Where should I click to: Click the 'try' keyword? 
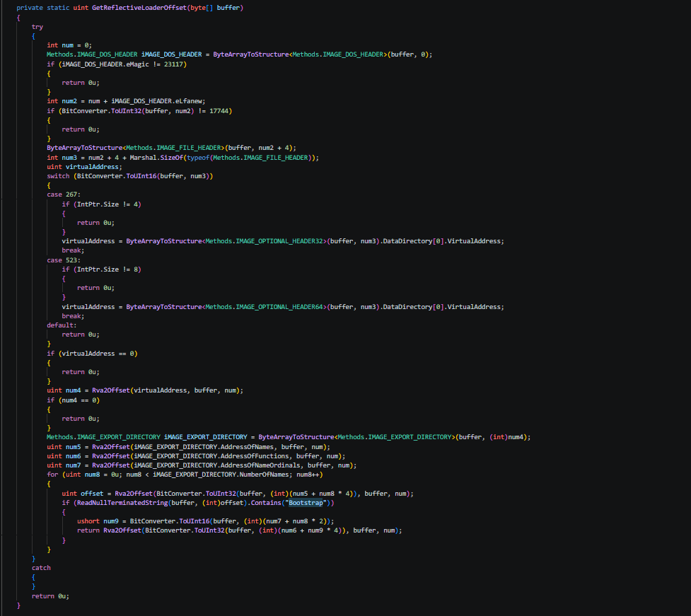pyautogui.click(x=37, y=27)
